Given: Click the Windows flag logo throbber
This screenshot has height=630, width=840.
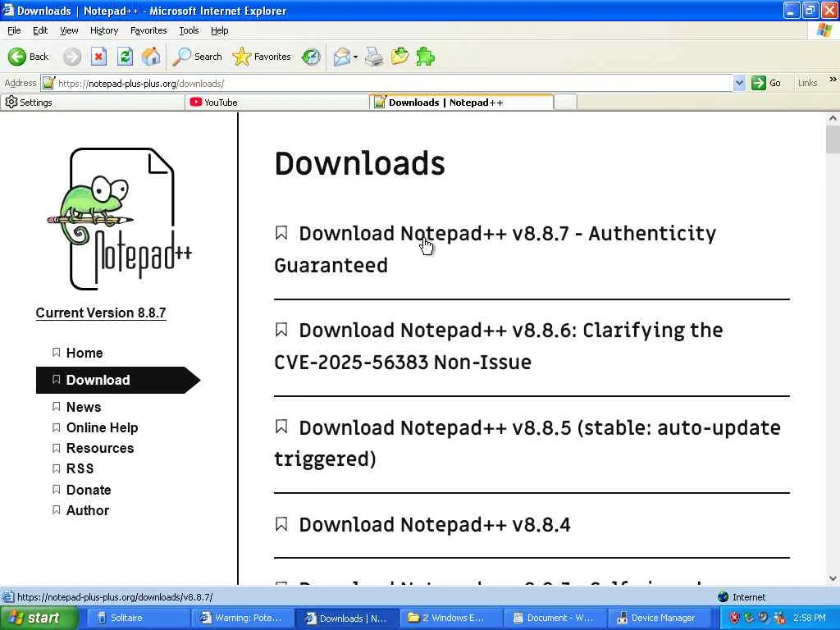Looking at the screenshot, I should 824,30.
